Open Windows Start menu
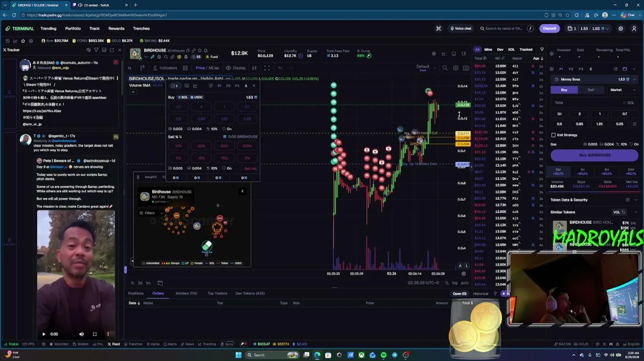 coord(238,355)
